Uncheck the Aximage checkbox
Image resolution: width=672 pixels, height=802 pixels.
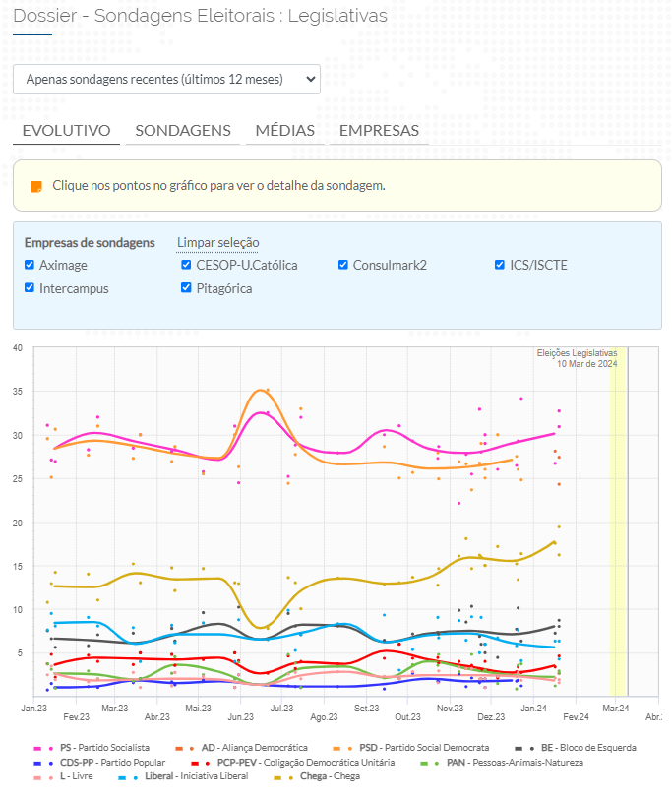click(x=30, y=265)
